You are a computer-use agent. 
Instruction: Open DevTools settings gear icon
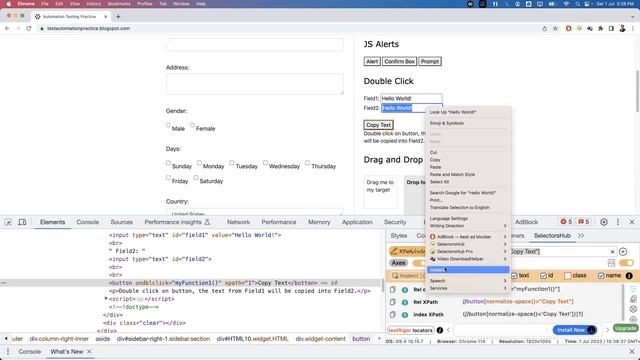(x=604, y=222)
